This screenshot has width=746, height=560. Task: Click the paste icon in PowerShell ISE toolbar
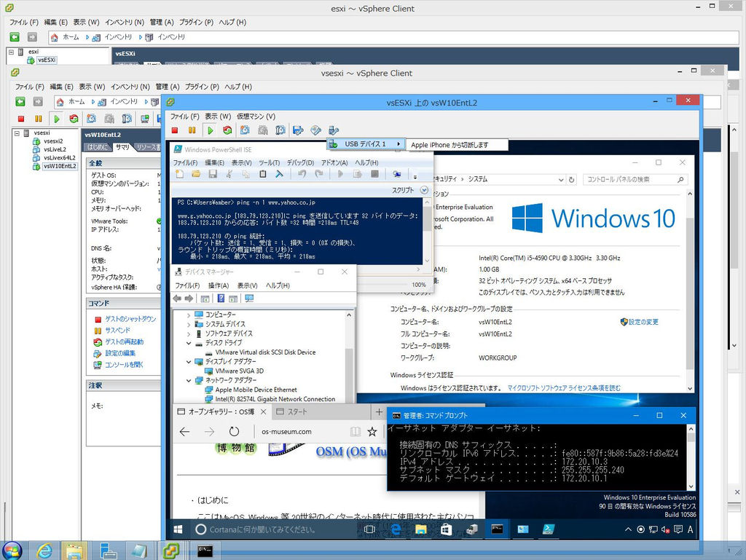pos(262,175)
